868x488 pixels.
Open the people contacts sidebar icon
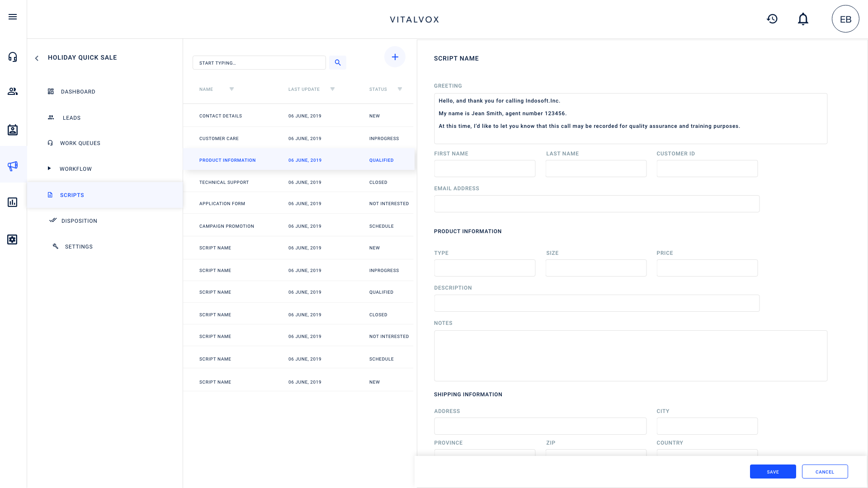[13, 91]
